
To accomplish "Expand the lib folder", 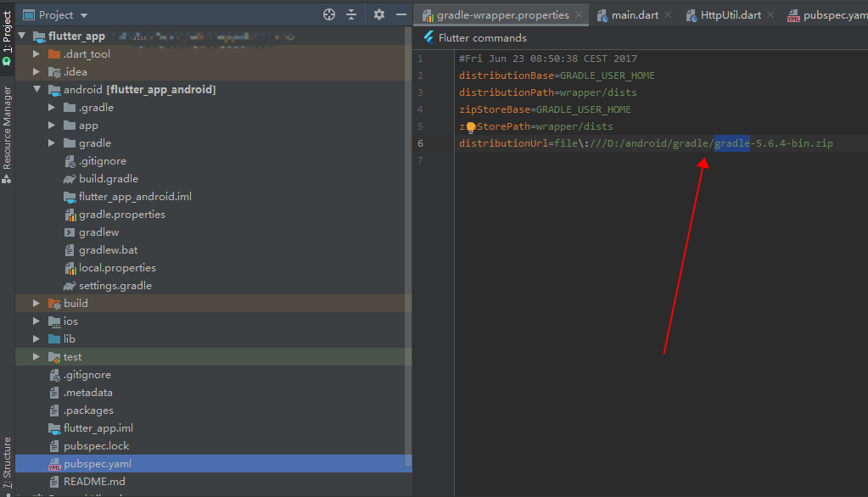I will click(36, 338).
